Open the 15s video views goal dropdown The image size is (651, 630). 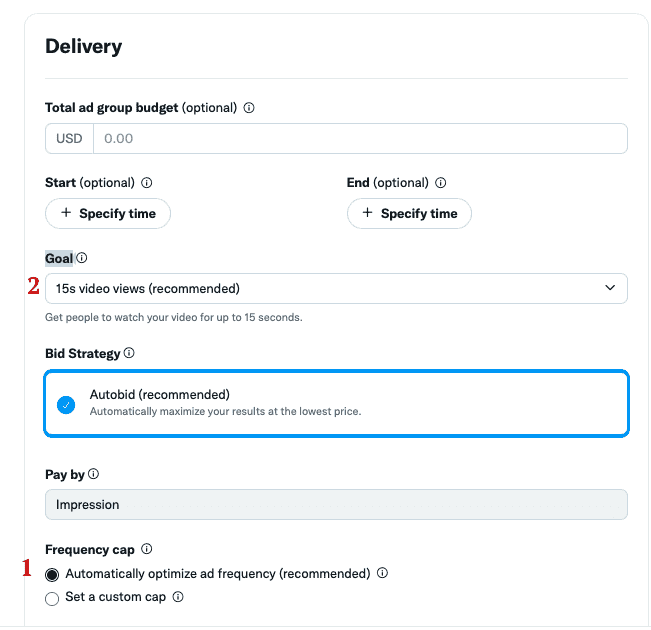[x=336, y=288]
